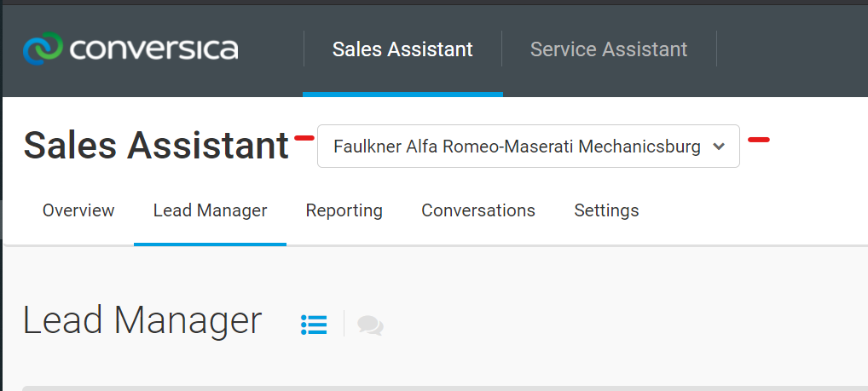Open the Settings tab
Viewport: 868px width, 391px height.
pyautogui.click(x=607, y=210)
